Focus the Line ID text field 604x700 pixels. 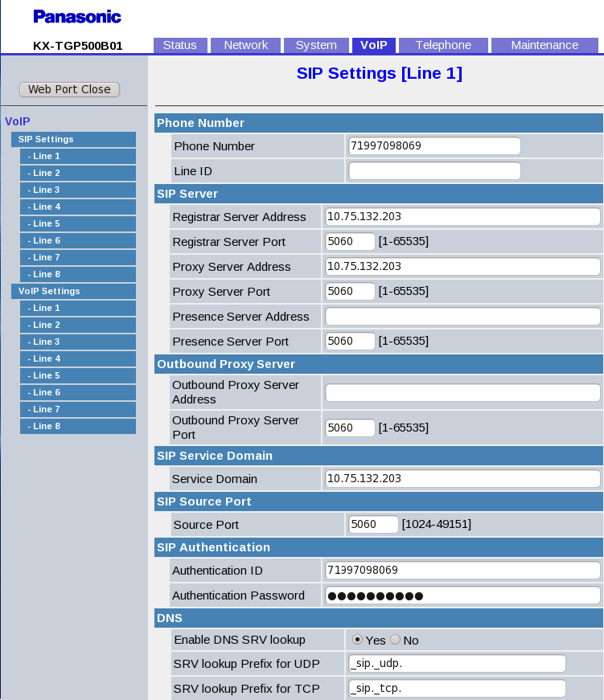click(x=434, y=171)
